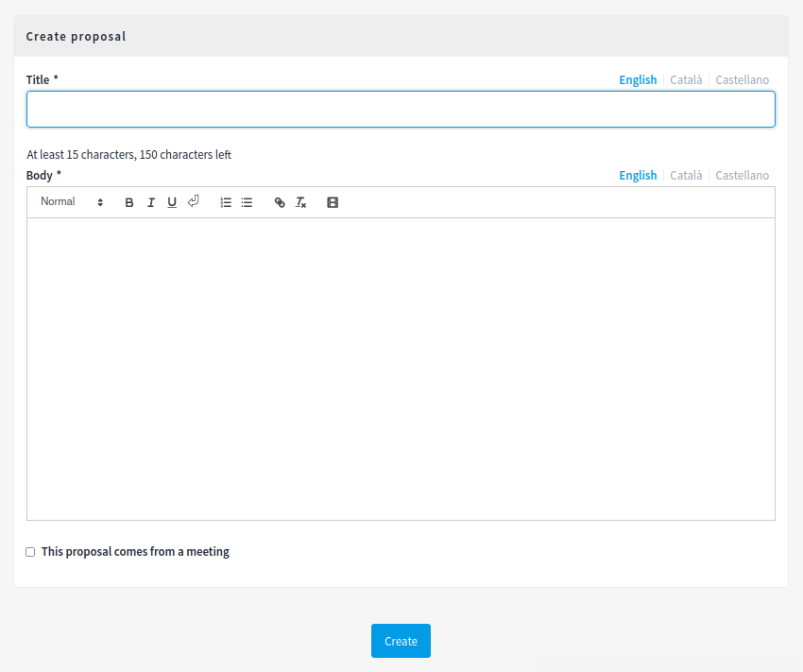
Task: Click 'This proposal comes from a meeting' label
Action: click(x=135, y=552)
